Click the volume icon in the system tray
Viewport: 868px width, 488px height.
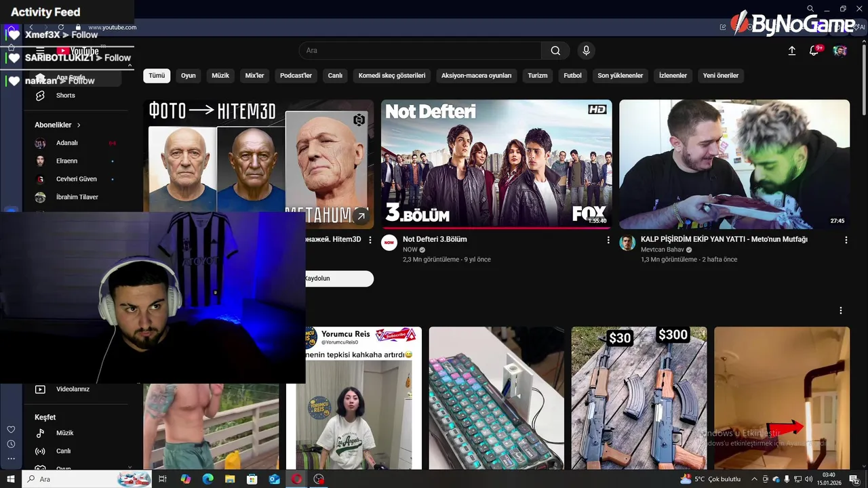808,479
